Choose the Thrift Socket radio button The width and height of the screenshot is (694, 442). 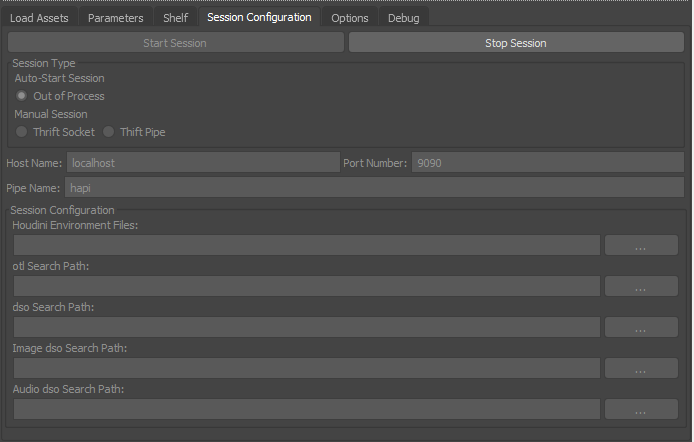22,132
